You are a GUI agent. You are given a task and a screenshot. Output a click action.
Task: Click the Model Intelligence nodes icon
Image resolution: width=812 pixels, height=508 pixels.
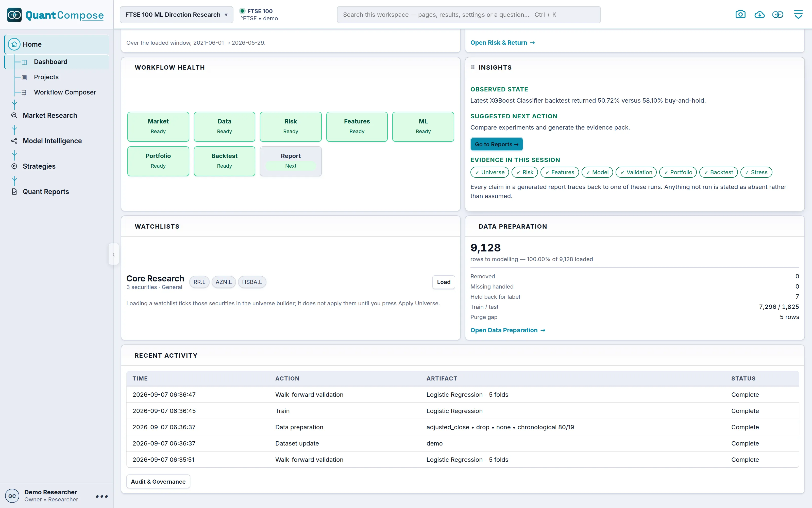pyautogui.click(x=14, y=141)
